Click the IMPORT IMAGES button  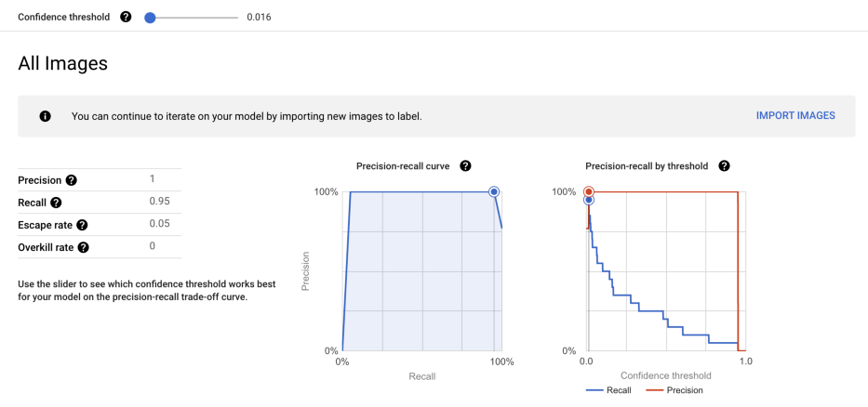click(x=795, y=116)
